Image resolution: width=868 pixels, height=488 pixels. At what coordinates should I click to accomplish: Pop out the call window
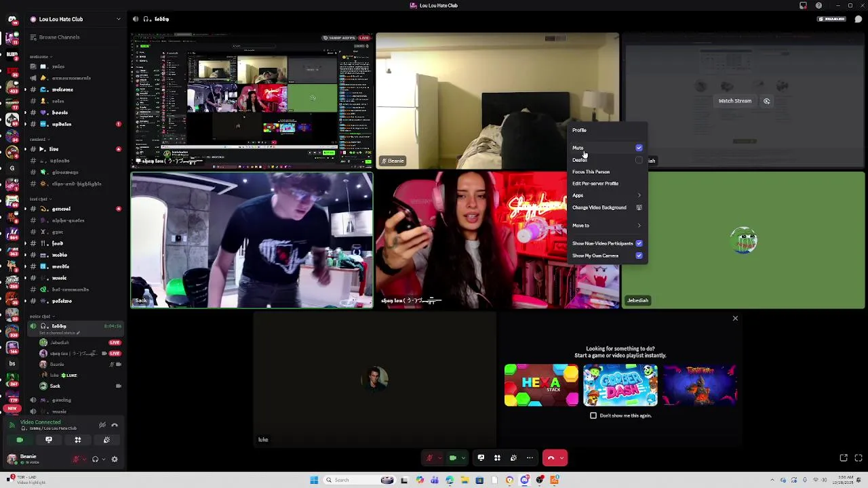[844, 458]
